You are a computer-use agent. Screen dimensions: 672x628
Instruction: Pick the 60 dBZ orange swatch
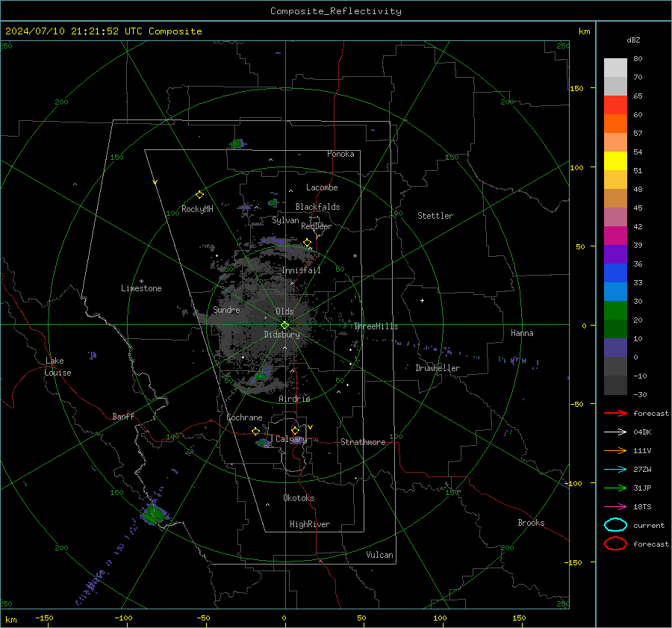pos(615,123)
